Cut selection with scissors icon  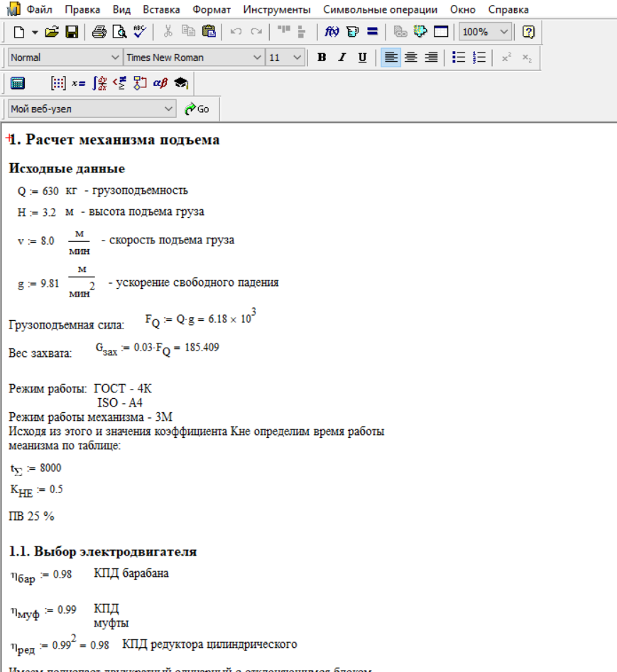tap(168, 32)
